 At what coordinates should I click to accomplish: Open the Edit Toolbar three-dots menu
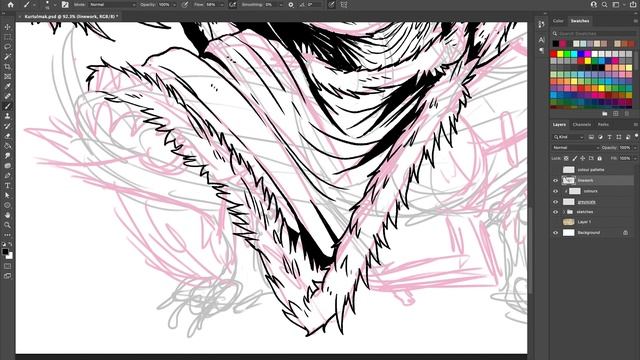[7, 235]
